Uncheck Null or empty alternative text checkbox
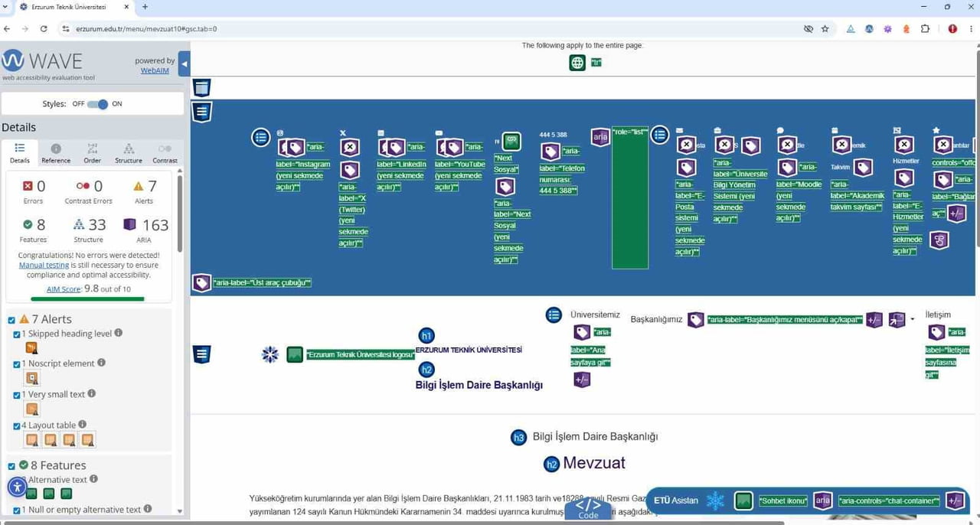 [x=17, y=510]
